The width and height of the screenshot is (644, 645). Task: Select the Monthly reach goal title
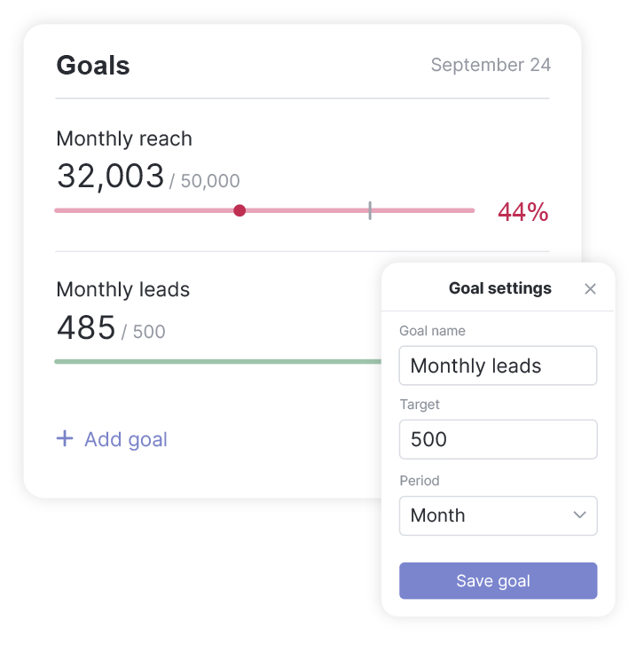124,138
